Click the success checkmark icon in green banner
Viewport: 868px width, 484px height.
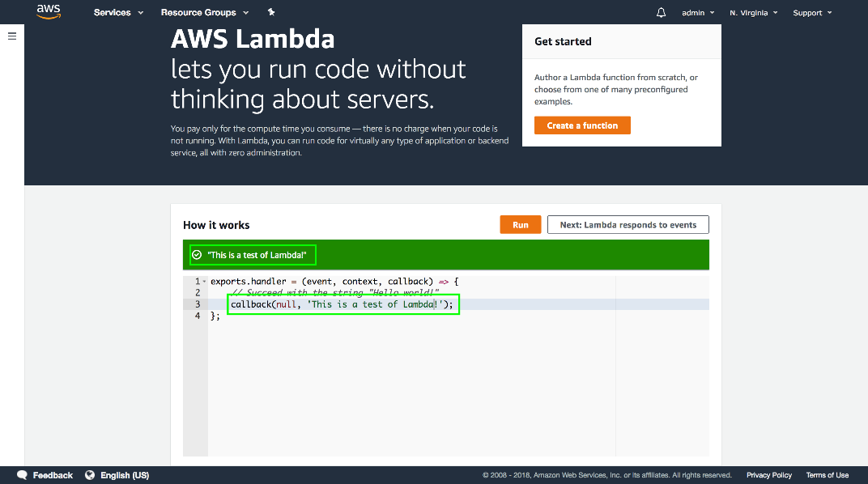[196, 255]
